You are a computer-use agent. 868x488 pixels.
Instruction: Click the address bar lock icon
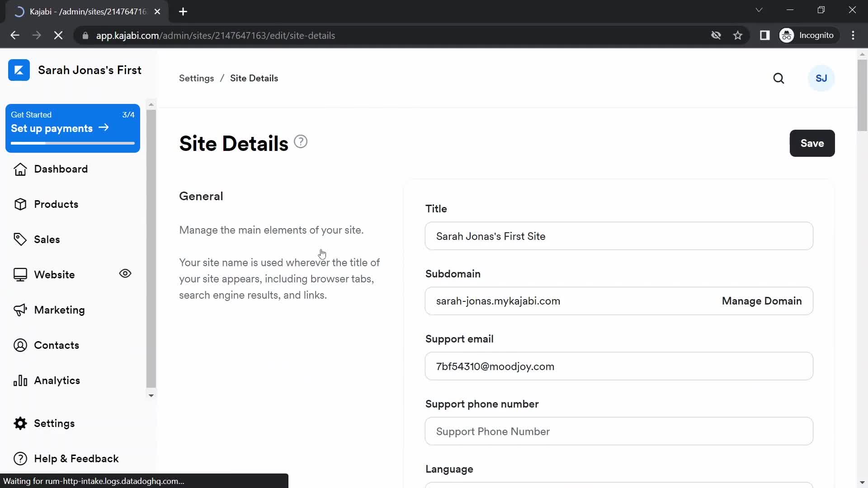85,36
